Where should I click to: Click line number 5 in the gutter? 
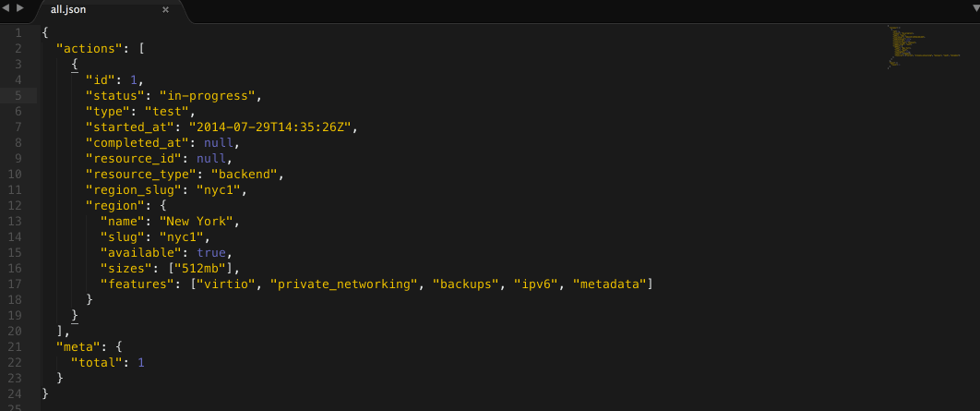[x=18, y=95]
